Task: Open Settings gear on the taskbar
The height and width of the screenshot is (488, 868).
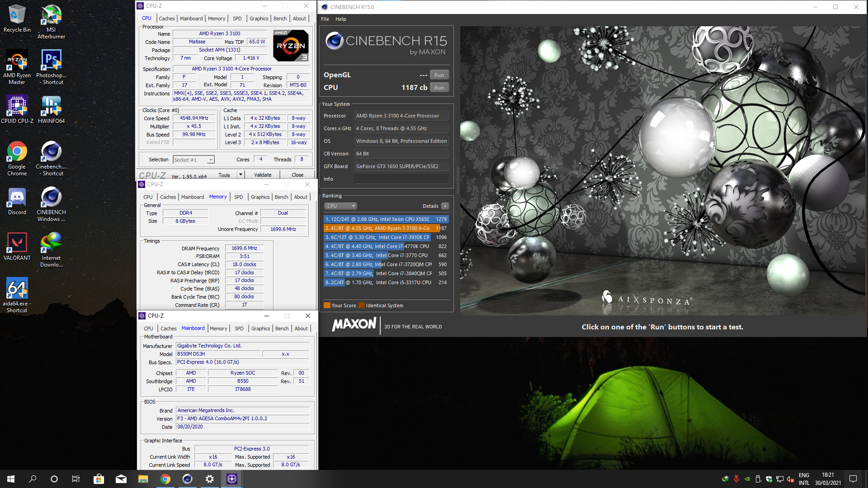Action: [209, 479]
